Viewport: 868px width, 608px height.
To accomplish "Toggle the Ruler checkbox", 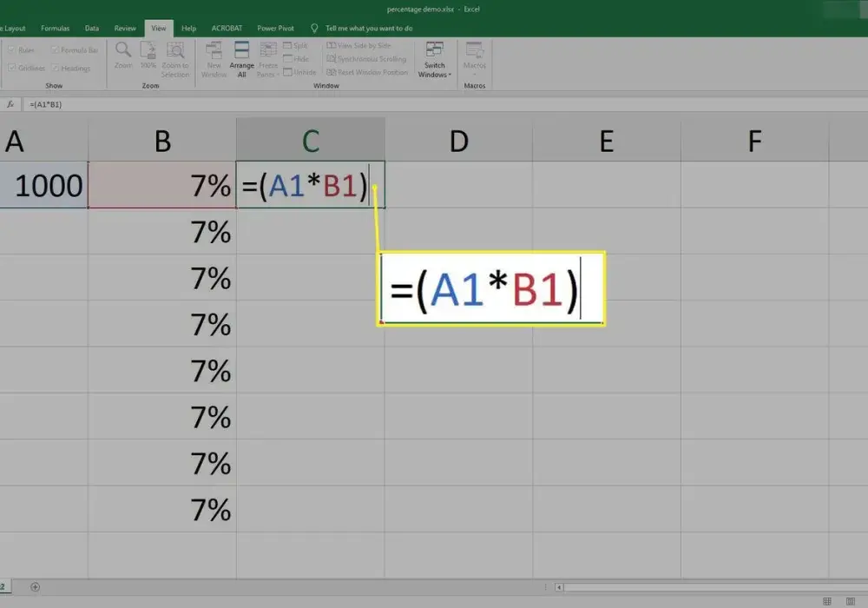I will click(x=21, y=50).
